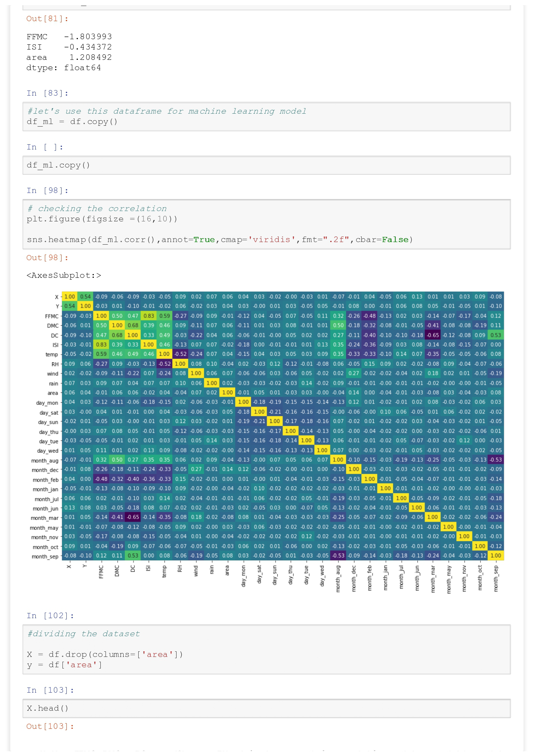Click the RH label on heatmap x-axis
The width and height of the screenshot is (534, 756).
coord(180,569)
